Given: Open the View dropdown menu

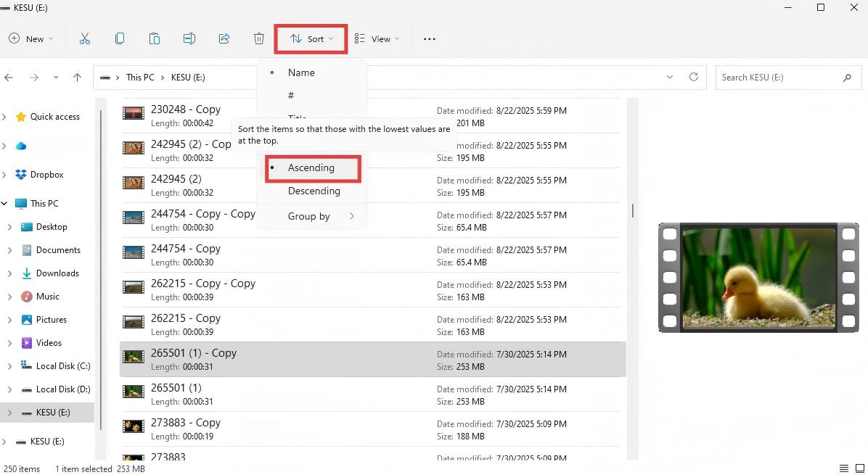Looking at the screenshot, I should click(377, 39).
